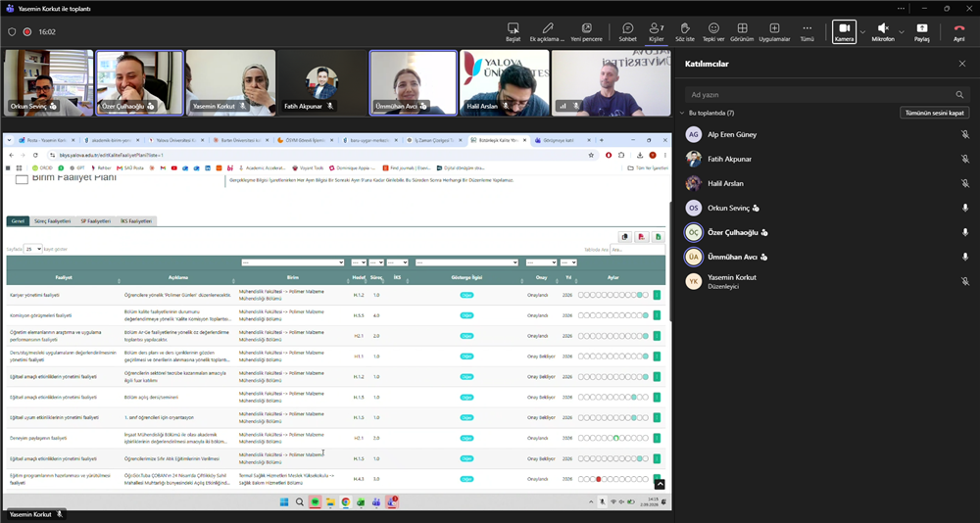Click the shield privacy icon in meeting bar
980x523 pixels.
coord(12,32)
